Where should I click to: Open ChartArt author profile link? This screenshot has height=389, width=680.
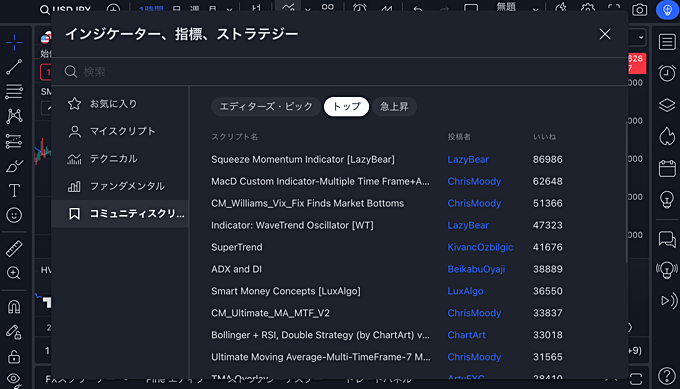(467, 335)
